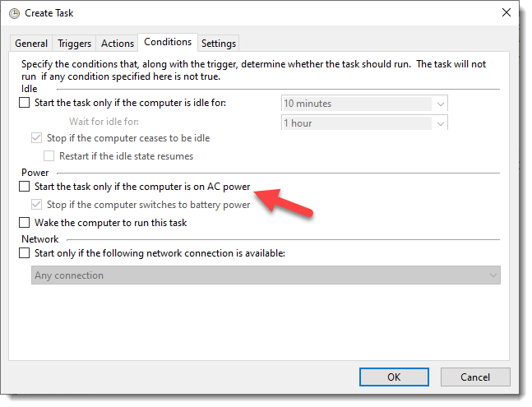Viewport: 532px width, 407px height.
Task: Go to the Actions tab
Action: (x=118, y=44)
